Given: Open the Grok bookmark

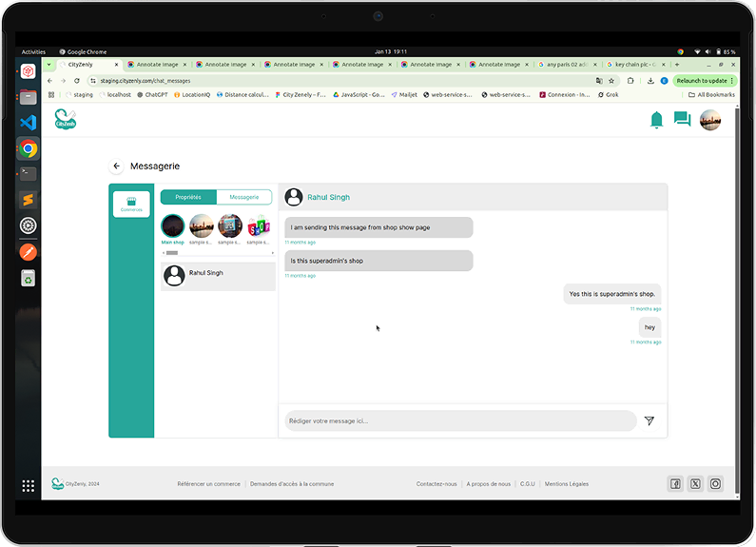Looking at the screenshot, I should point(608,94).
